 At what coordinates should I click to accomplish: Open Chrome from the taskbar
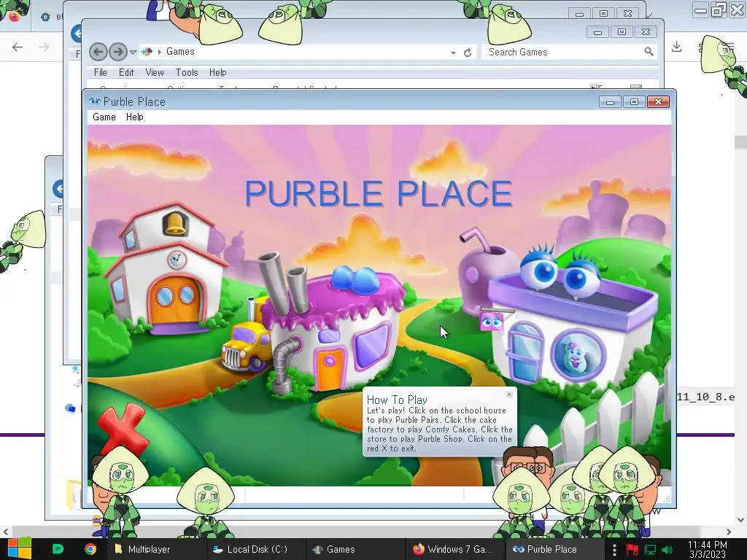tap(90, 549)
